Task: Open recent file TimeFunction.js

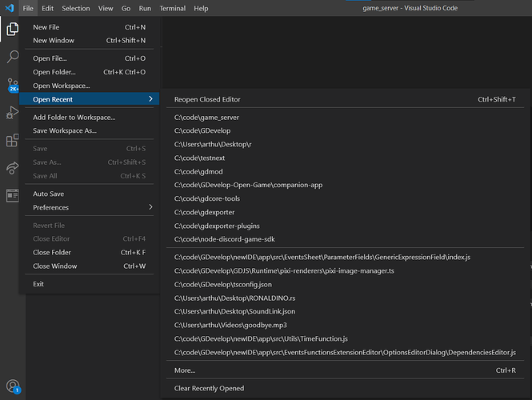Action: coord(345,338)
